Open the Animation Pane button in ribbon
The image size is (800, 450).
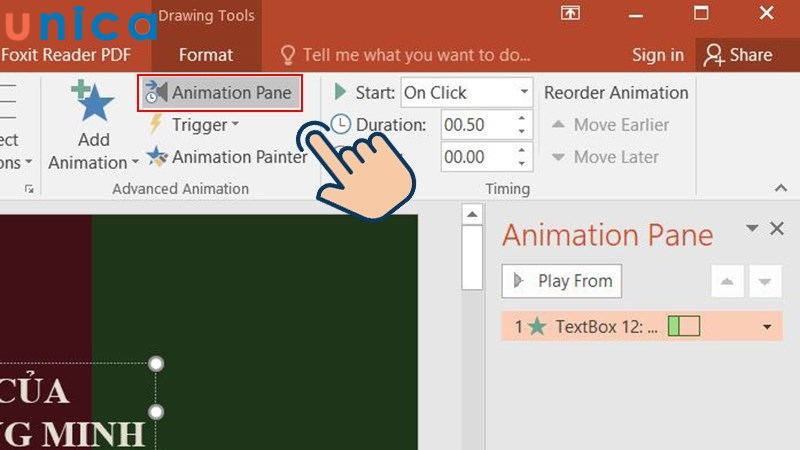click(x=220, y=93)
